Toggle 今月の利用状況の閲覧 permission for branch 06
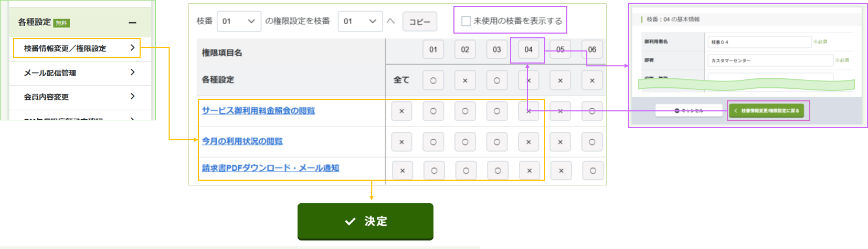Image resolution: width=868 pixels, height=249 pixels. pyautogui.click(x=592, y=142)
